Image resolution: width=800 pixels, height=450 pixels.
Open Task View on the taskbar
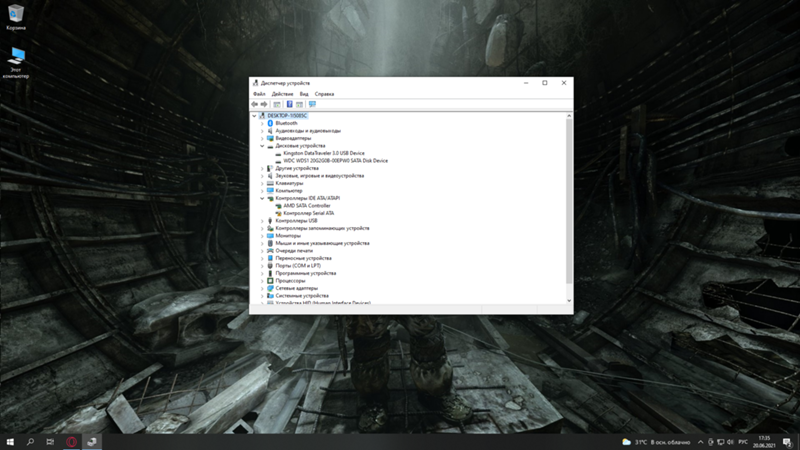(x=50, y=442)
